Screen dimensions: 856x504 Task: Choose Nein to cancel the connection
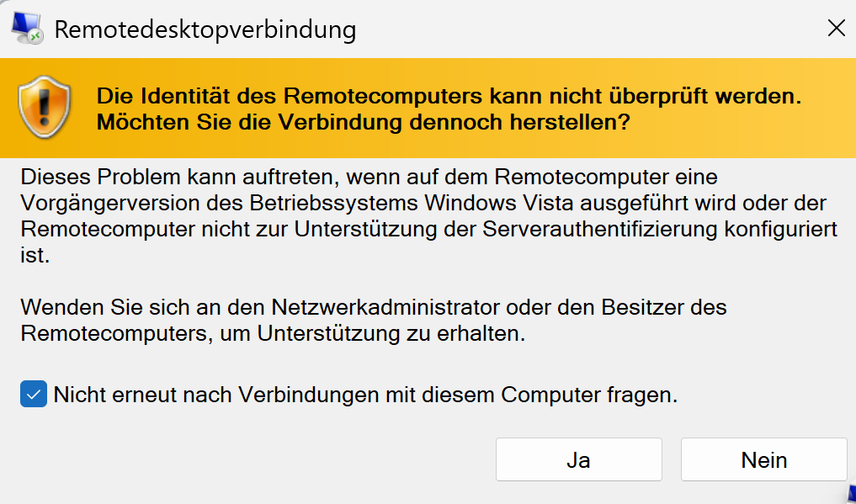click(x=763, y=460)
